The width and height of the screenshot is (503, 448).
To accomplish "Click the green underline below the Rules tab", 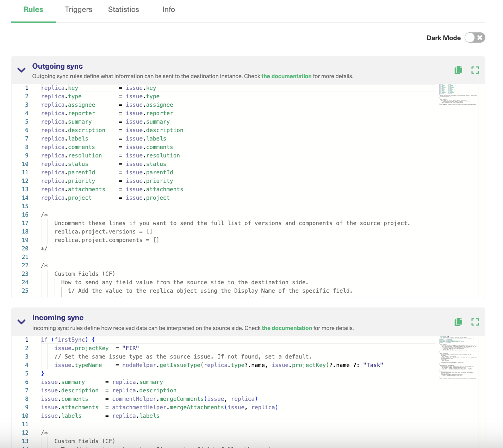I will [x=33, y=23].
